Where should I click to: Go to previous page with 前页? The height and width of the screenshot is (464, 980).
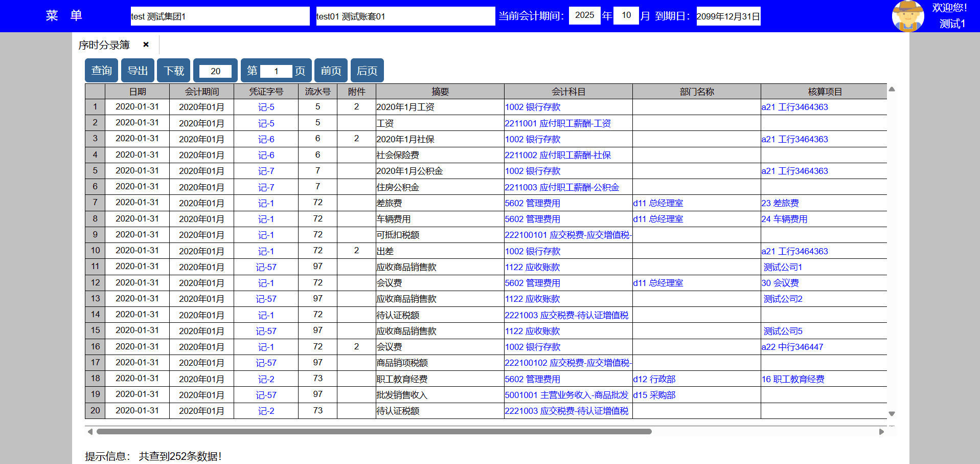click(331, 71)
